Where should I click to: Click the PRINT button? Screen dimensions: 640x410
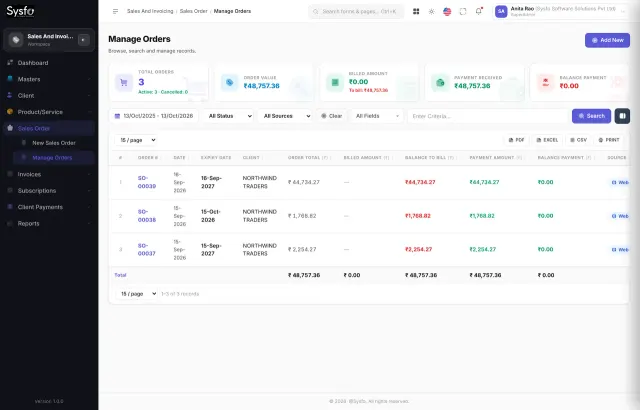click(x=609, y=140)
